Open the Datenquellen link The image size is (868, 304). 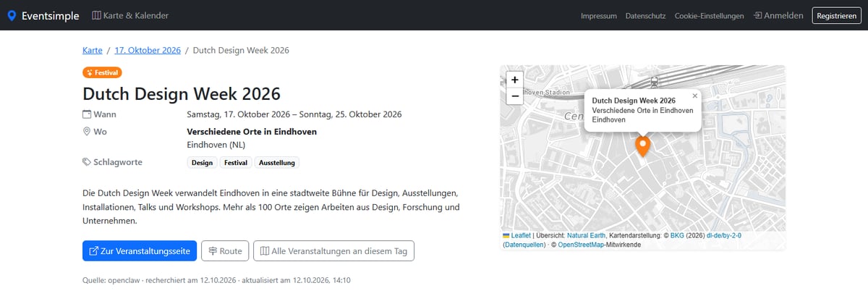524,245
